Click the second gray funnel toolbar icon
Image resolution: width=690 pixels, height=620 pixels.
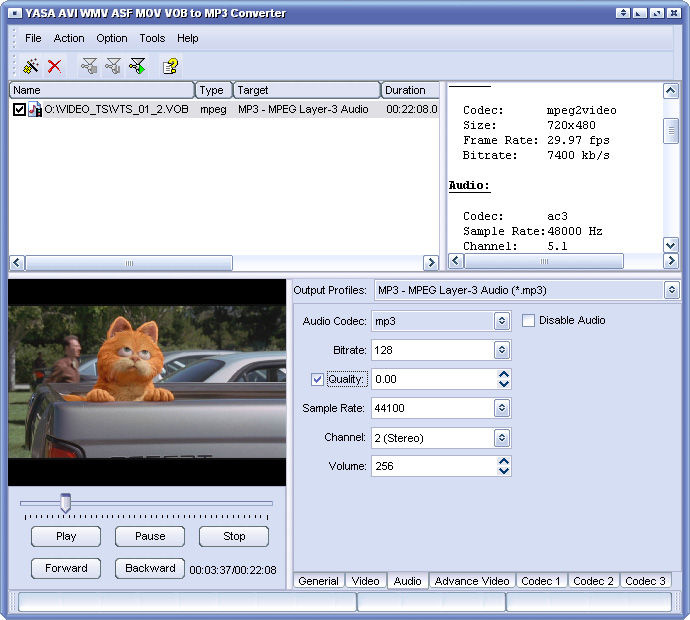113,66
